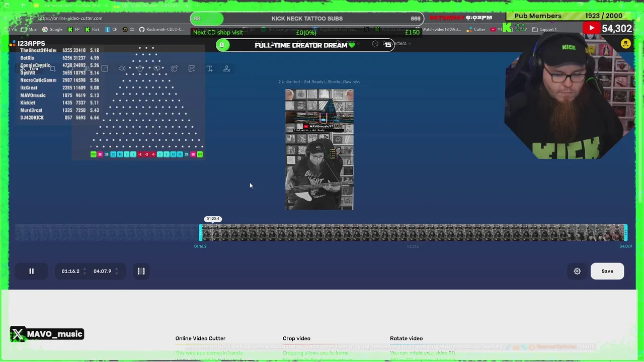Click the browser address bar URL
This screenshot has width=644, height=362.
click(70, 18)
